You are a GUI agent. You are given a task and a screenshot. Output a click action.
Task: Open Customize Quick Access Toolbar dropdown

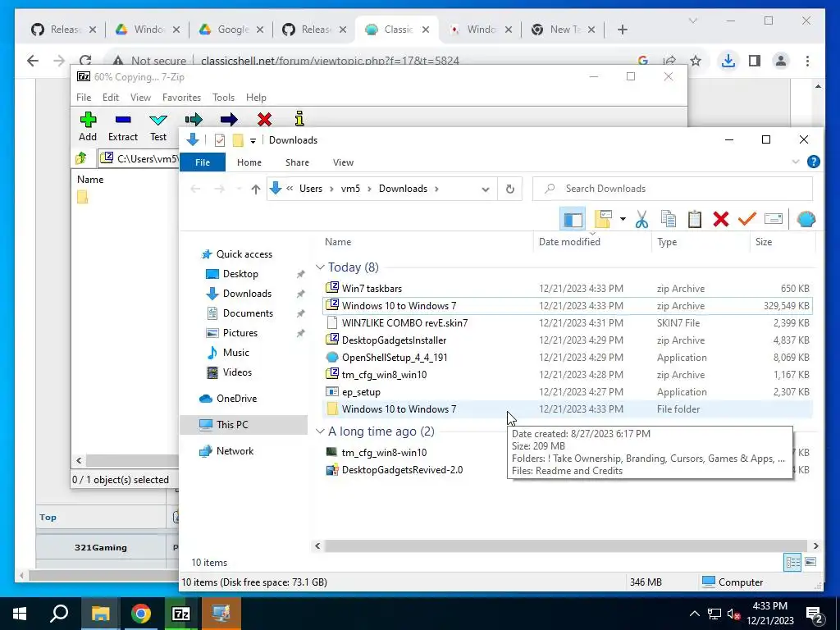(x=253, y=141)
